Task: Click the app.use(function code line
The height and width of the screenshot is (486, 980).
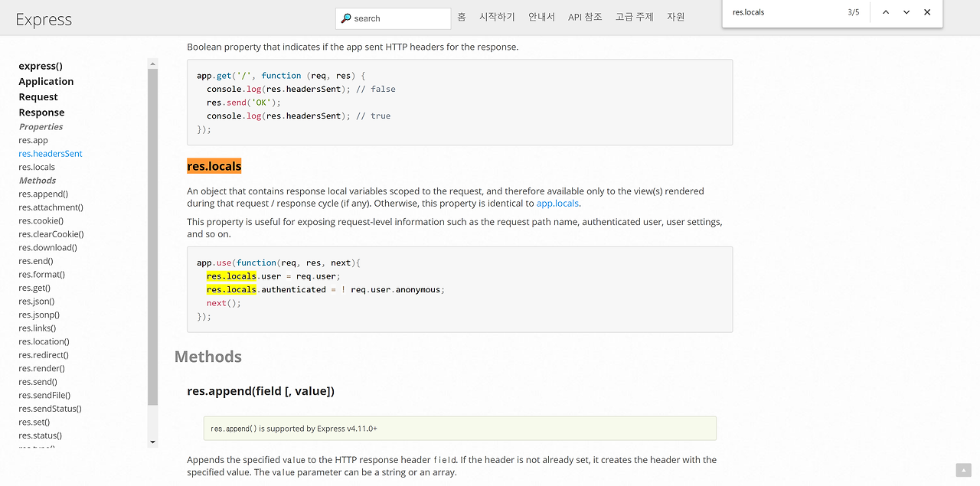Action: [x=279, y=263]
